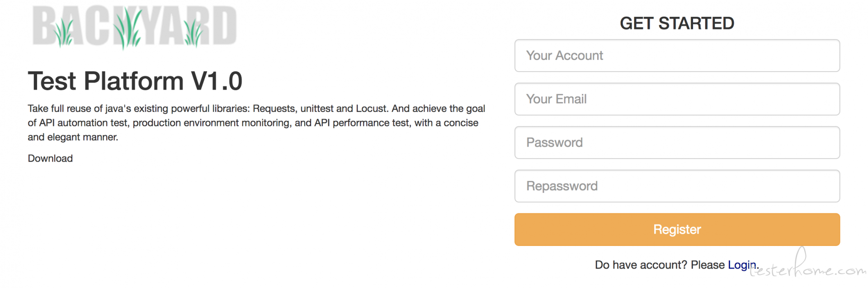Click the BACKYARD logo image
This screenshot has height=288, width=868.
[x=135, y=26]
